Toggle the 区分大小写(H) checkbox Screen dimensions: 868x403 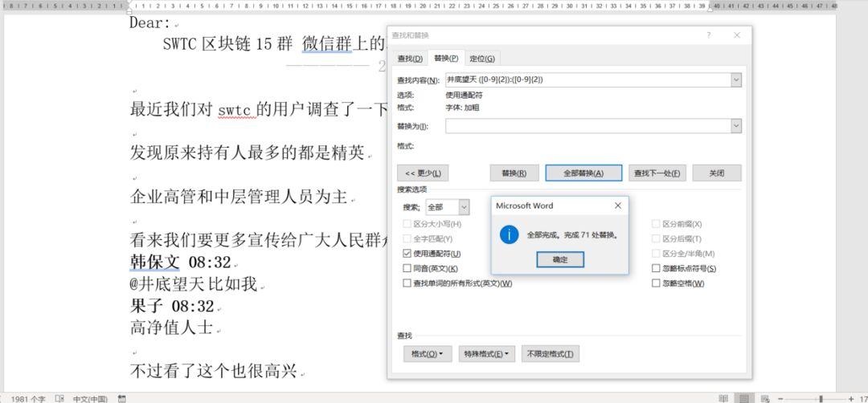[408, 224]
